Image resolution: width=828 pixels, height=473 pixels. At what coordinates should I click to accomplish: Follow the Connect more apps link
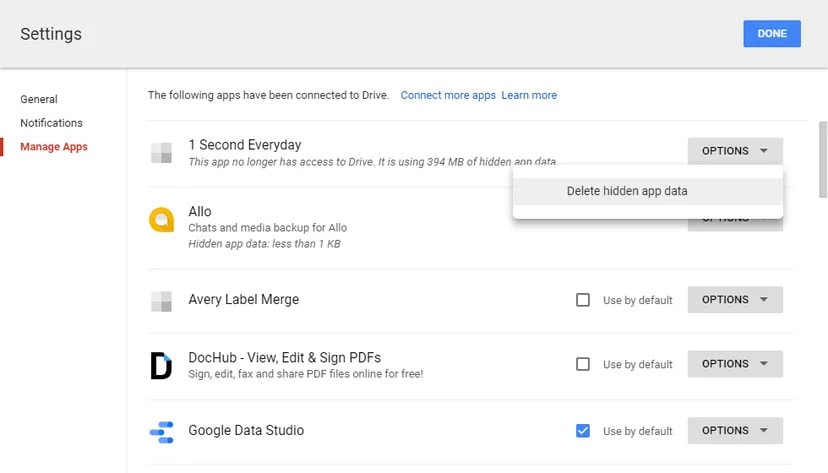point(448,95)
